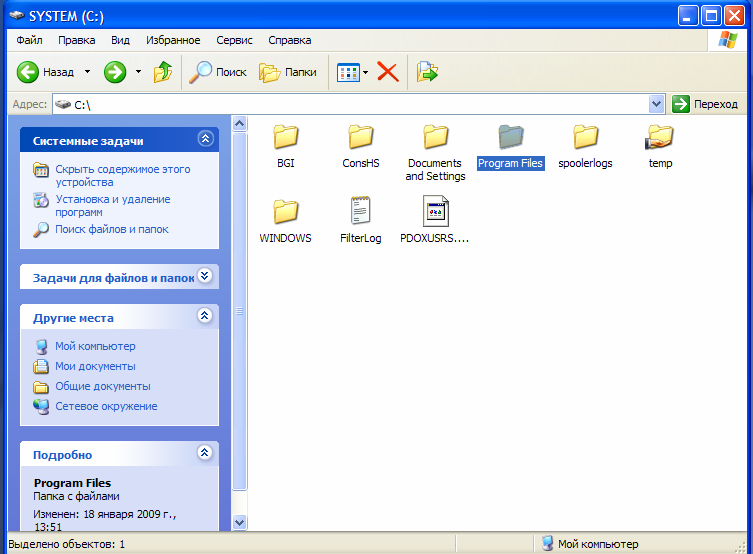Select the BGI folder
The height and width of the screenshot is (554, 753).
coord(286,146)
